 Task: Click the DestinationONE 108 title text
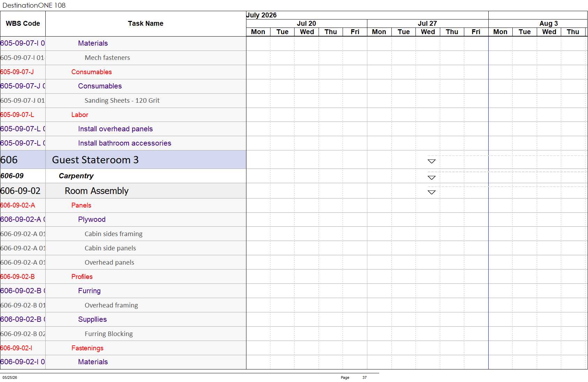34,5
